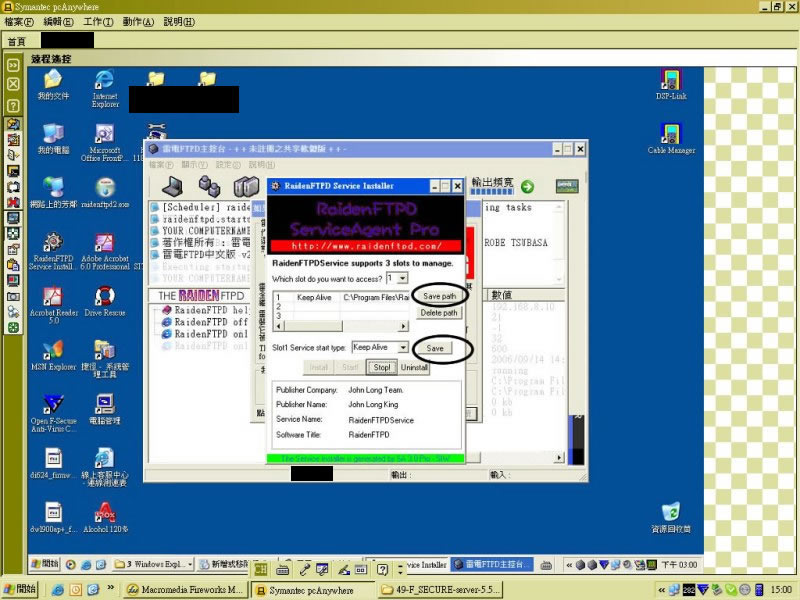Open Adobe Acrobat 6.0 Professional shortcut
Viewport: 800px width, 600px height.
(x=105, y=251)
